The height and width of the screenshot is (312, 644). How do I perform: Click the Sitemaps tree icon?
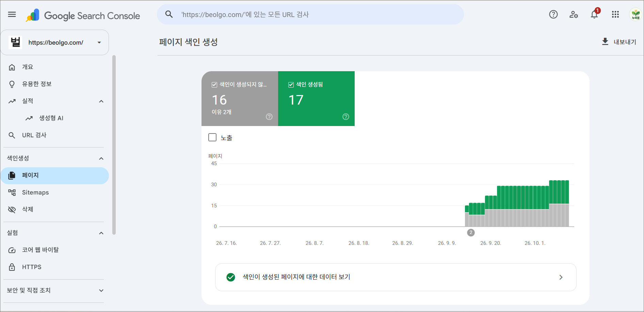[12, 192]
